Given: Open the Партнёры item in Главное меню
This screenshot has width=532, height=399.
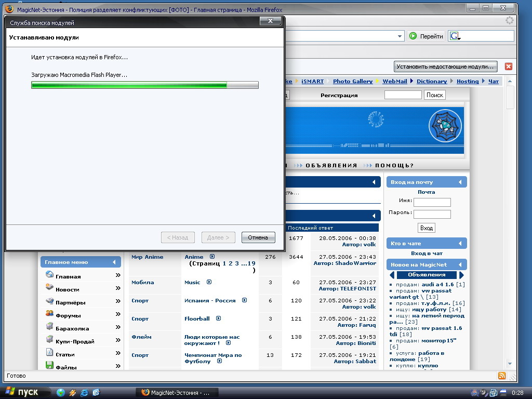Looking at the screenshot, I should coord(71,303).
